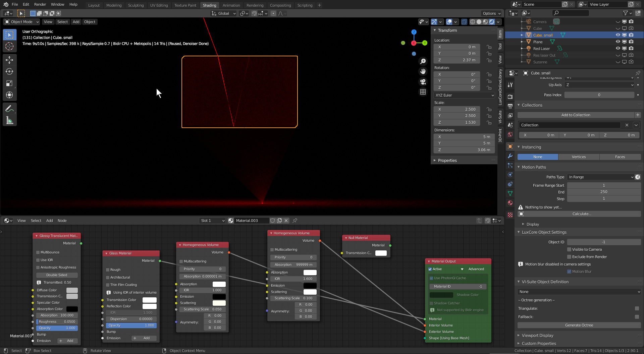Click the Diffuse Color swatch
The image size is (644, 354).
point(72,290)
